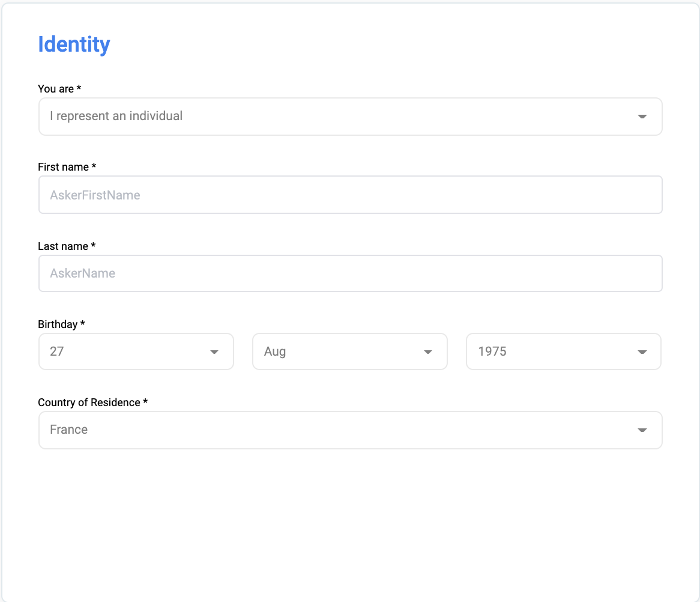Open the birthday month dropdown showing Aug
The height and width of the screenshot is (602, 700).
click(x=336, y=351)
